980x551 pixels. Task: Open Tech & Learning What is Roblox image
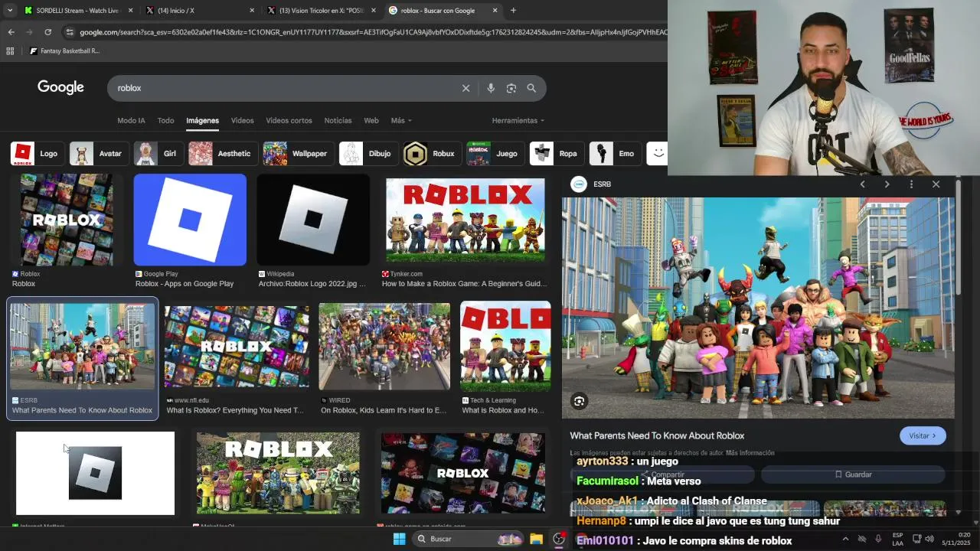click(505, 346)
